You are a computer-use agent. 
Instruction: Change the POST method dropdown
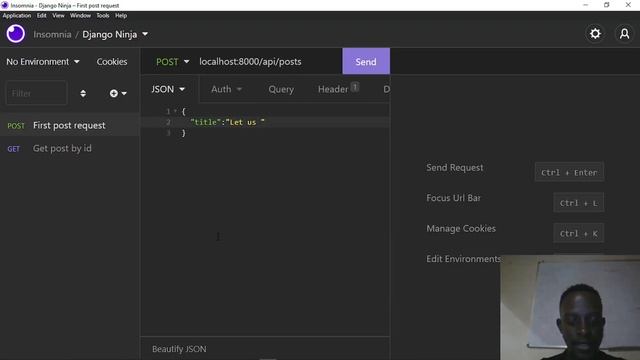point(172,62)
